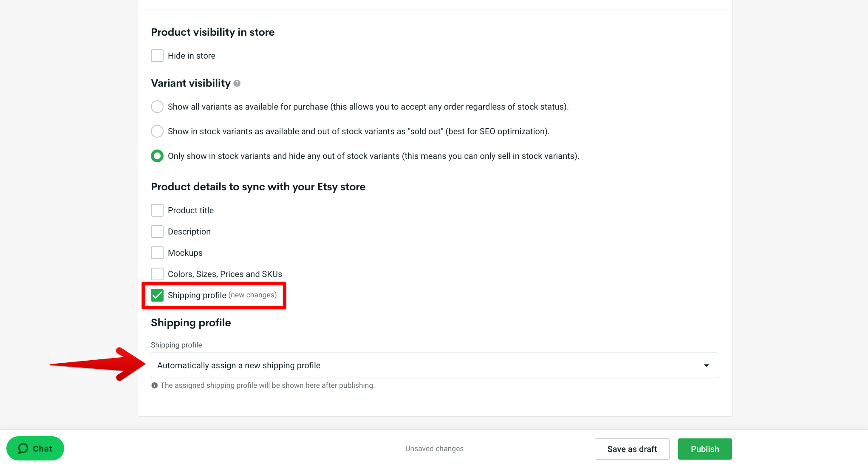Open help tooltip beside Variant visibility
This screenshot has width=868, height=466.
coord(237,83)
